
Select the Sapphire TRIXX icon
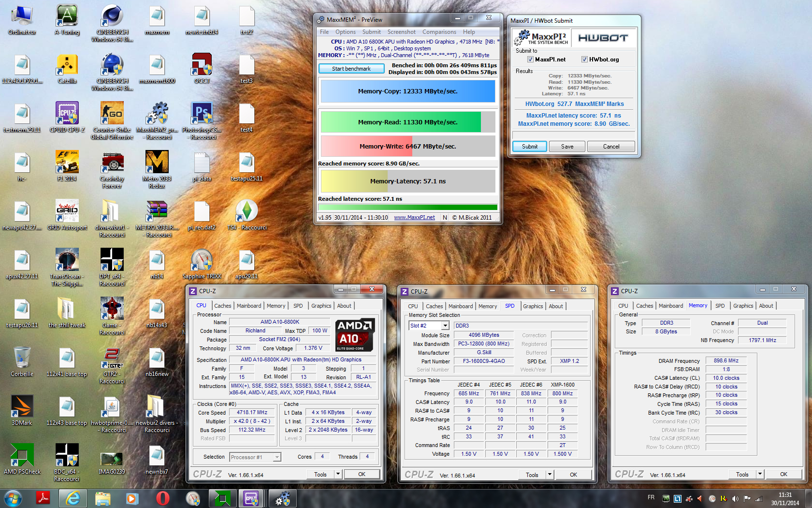202,264
